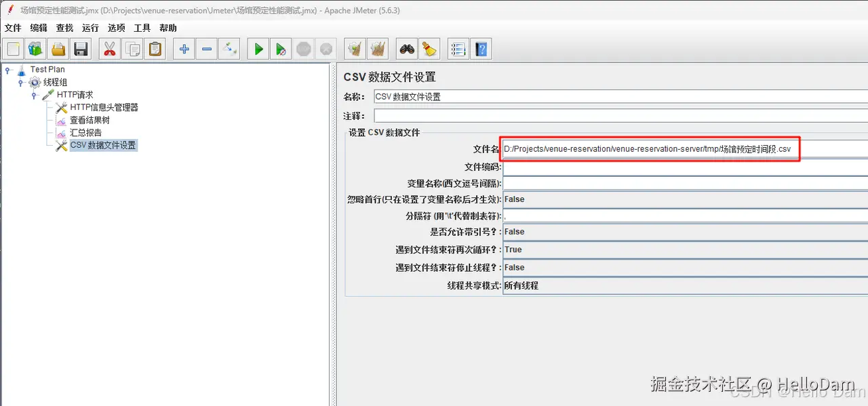Click the New test plan toolbar icon
This screenshot has height=406, width=868.
tap(14, 49)
